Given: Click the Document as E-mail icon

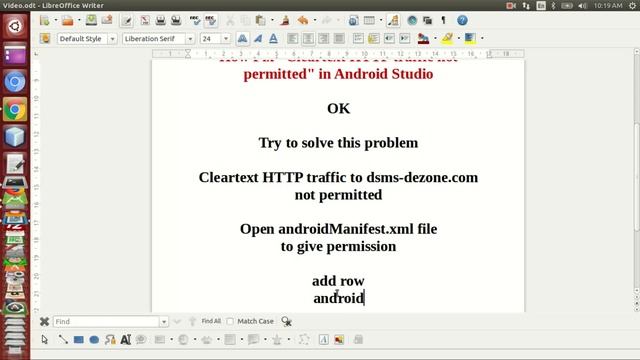Looking at the screenshot, I should 107,20.
